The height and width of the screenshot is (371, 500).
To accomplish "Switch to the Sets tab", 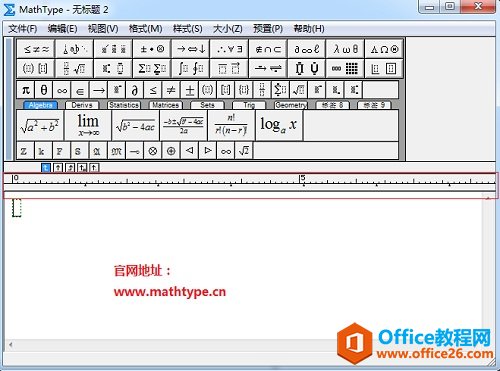I will tap(207, 105).
